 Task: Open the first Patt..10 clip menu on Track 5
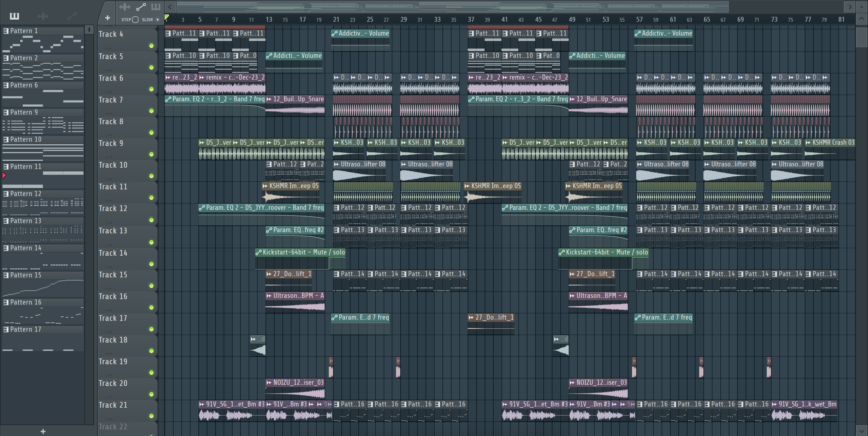(168, 56)
